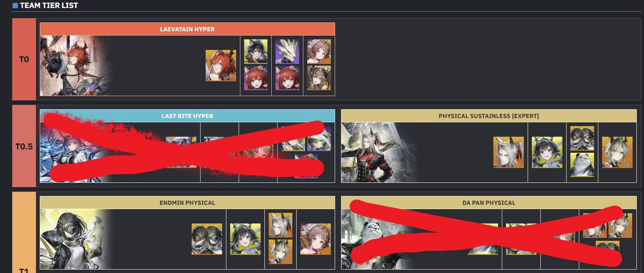Select the masked Endmin icon in Endmin Physical
Screen dimensions: 644x273
207,239
